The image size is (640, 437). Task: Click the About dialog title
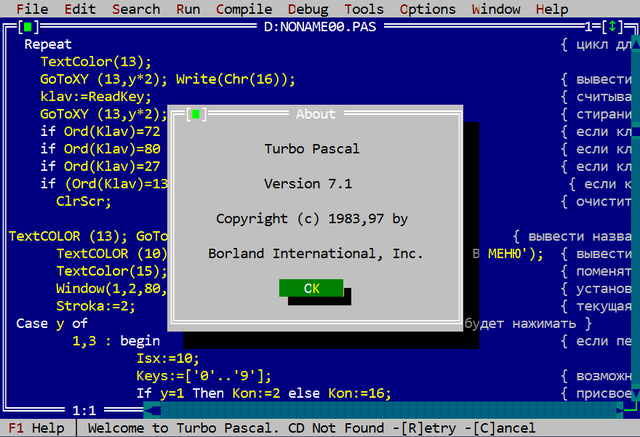tap(316, 114)
